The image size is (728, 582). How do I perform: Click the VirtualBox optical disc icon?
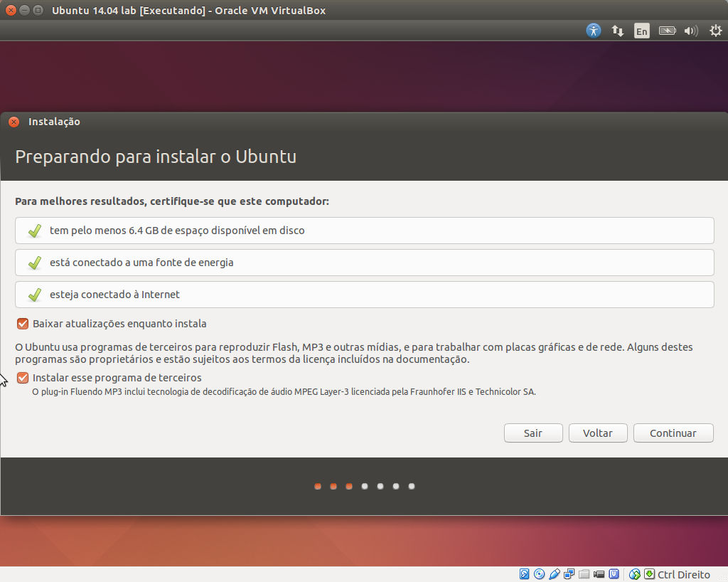pyautogui.click(x=539, y=574)
